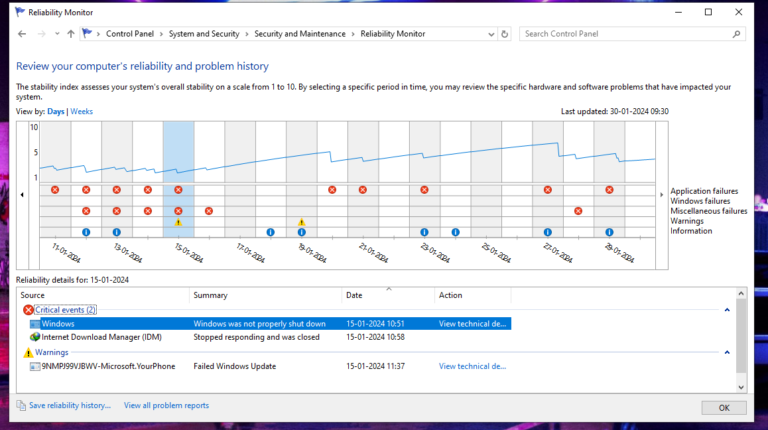768x430 pixels.
Task: Go back using the Back arrow
Action: [22, 34]
